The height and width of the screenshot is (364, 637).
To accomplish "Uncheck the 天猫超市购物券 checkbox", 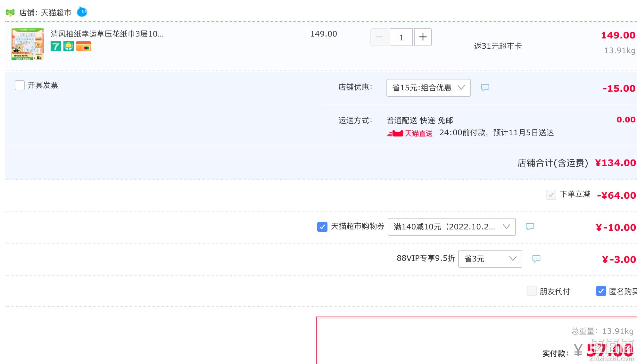I will (322, 227).
